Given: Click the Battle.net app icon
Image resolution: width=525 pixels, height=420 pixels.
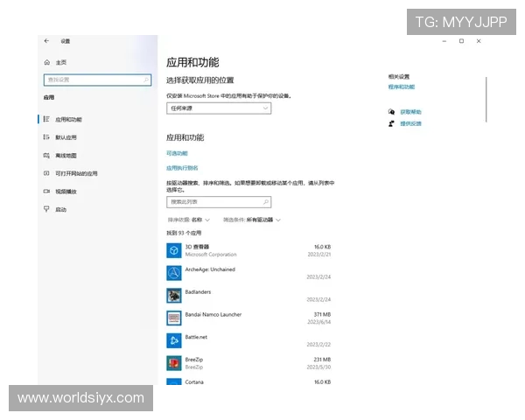Looking at the screenshot, I should (x=174, y=340).
